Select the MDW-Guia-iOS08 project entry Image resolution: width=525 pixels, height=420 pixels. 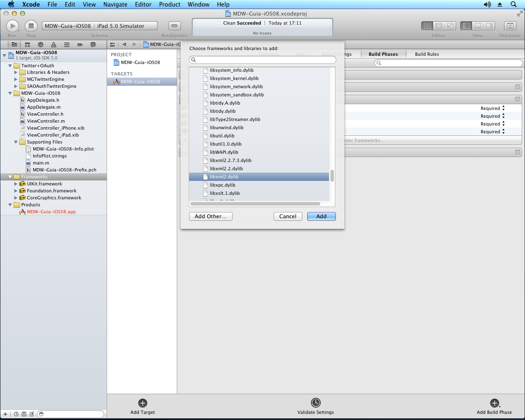coord(140,62)
